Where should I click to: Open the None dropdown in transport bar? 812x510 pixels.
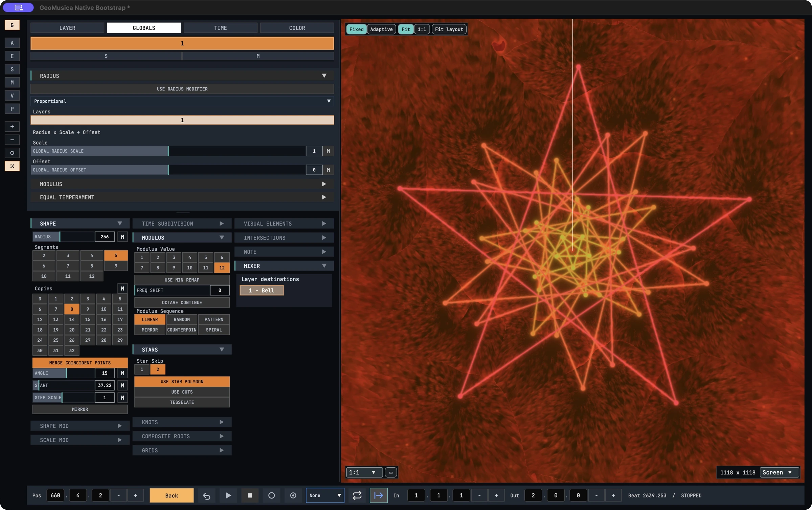point(325,495)
